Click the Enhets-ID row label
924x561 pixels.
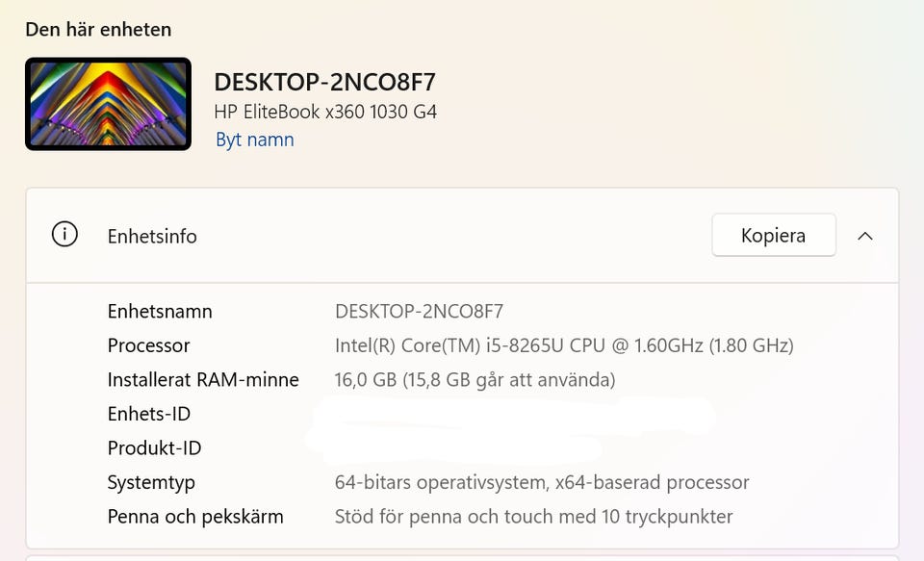(149, 414)
